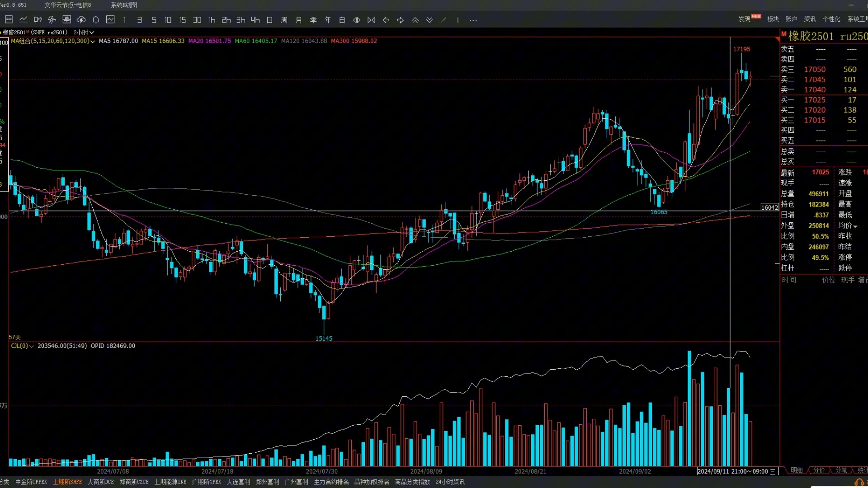Move chart left with the left arrow
Image resolution: width=868 pixels, height=488 pixels.
click(x=386, y=20)
